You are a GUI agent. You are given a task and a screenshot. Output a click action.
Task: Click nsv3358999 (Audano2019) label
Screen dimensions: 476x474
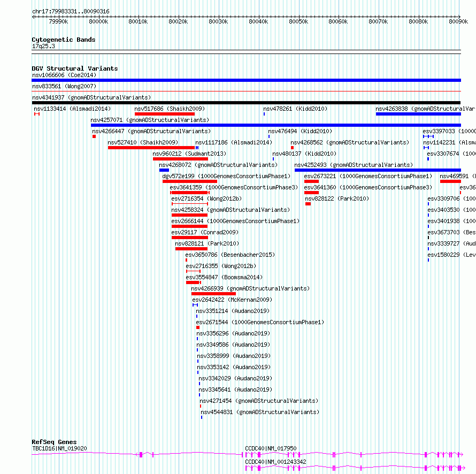[x=234, y=356]
